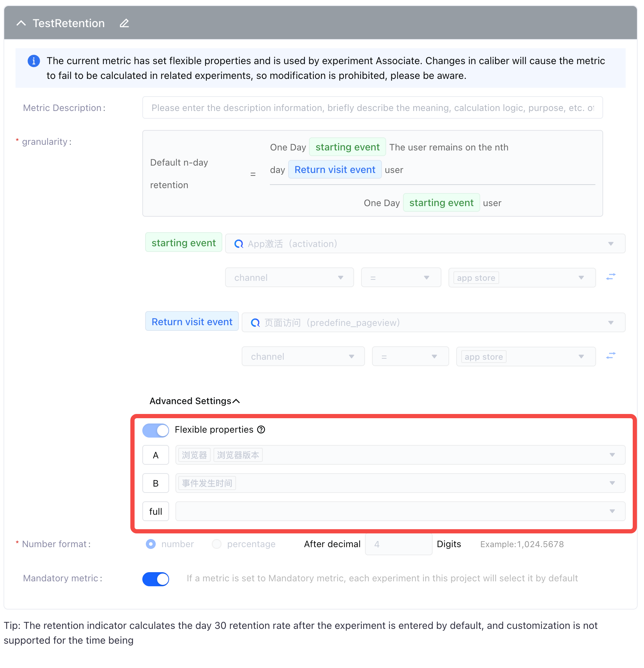Viewport: 644px width, 668px height.
Task: Open the property A dropdown
Action: (x=401, y=455)
